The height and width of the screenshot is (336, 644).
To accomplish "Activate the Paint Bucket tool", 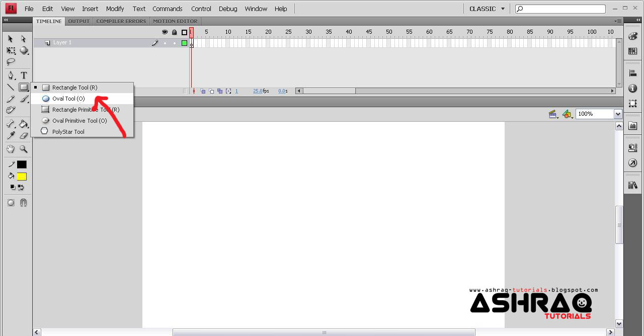I will point(24,124).
